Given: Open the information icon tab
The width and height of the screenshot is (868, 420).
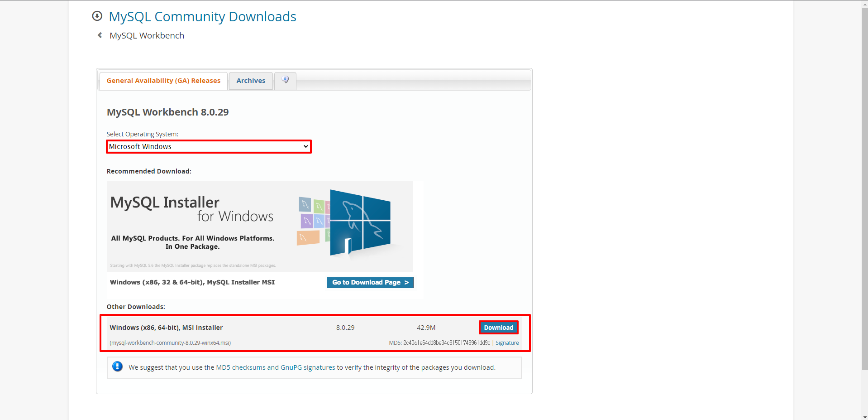Looking at the screenshot, I should [285, 80].
